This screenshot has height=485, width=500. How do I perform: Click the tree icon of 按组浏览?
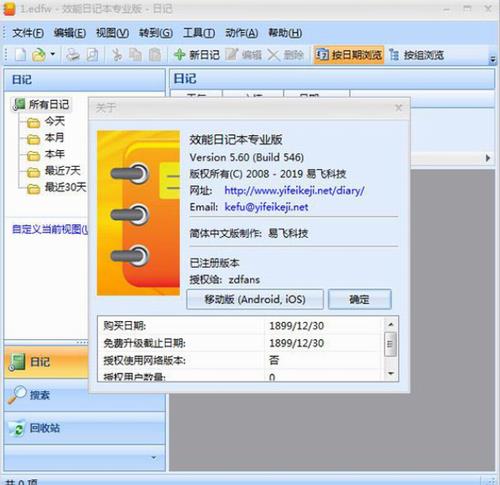(394, 55)
